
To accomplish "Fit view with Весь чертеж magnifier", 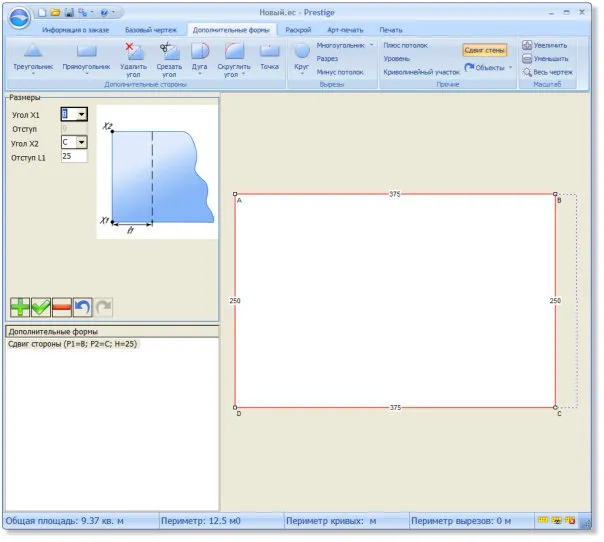I will click(527, 72).
